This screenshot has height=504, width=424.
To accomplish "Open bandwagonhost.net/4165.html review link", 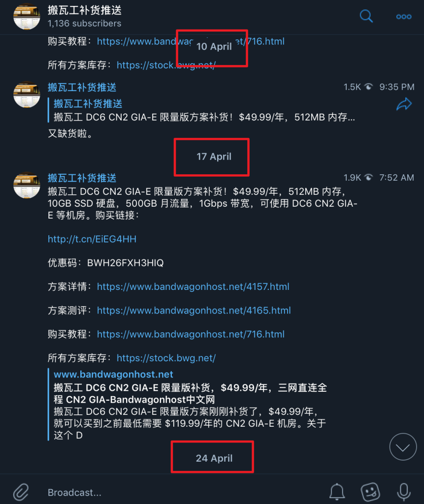I will click(194, 311).
